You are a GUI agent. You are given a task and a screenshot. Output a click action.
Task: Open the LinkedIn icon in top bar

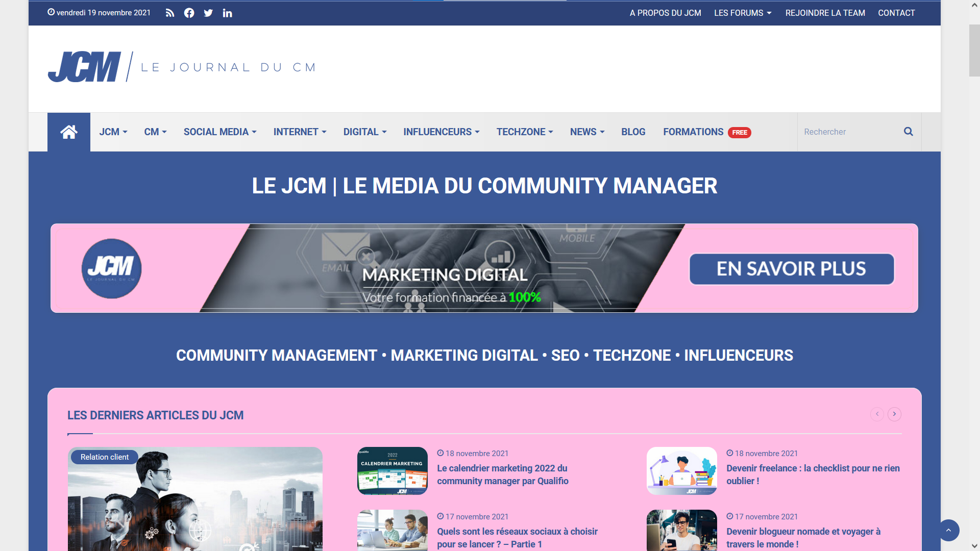coord(227,13)
